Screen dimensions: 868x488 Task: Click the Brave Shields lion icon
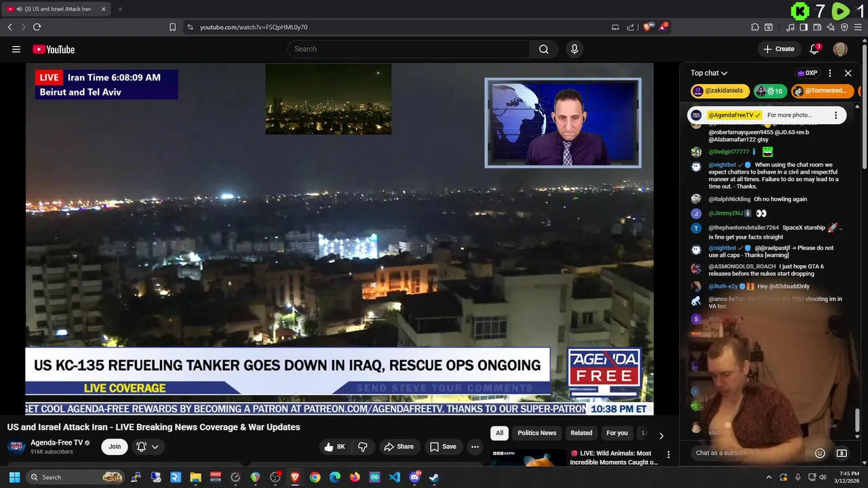point(648,27)
